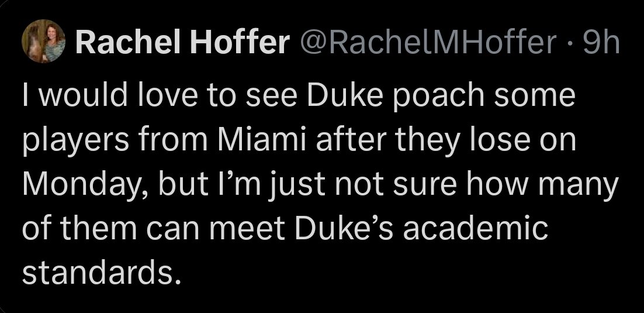Open the @RachelMHoffer handle link
The width and height of the screenshot is (644, 313).
pyautogui.click(x=427, y=44)
